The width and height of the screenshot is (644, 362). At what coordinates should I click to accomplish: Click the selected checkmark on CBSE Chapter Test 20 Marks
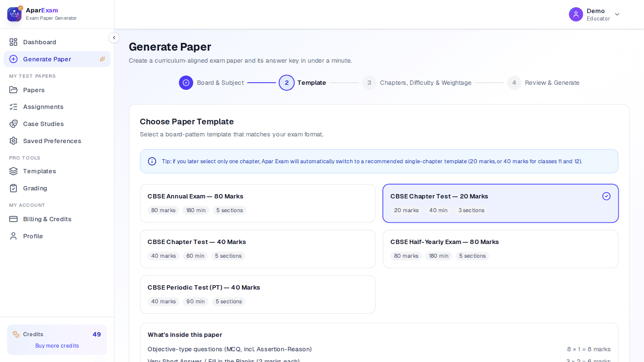click(606, 196)
